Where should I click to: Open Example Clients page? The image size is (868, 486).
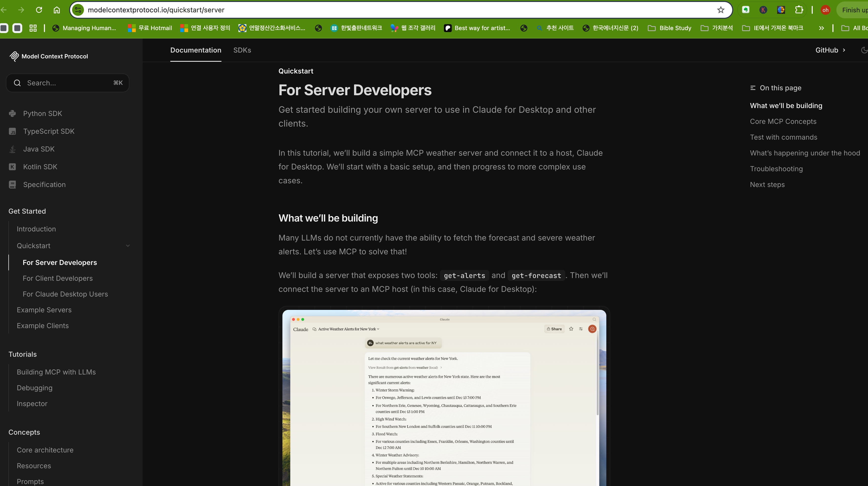[43, 326]
